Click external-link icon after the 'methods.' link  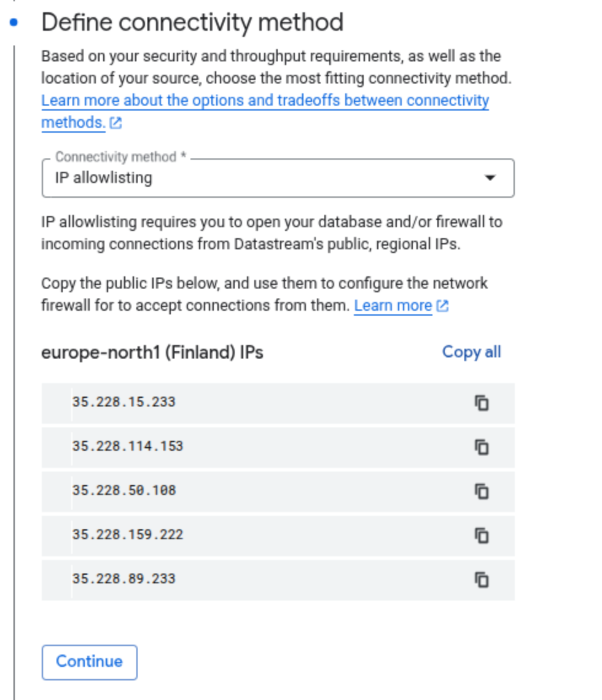click(x=115, y=123)
